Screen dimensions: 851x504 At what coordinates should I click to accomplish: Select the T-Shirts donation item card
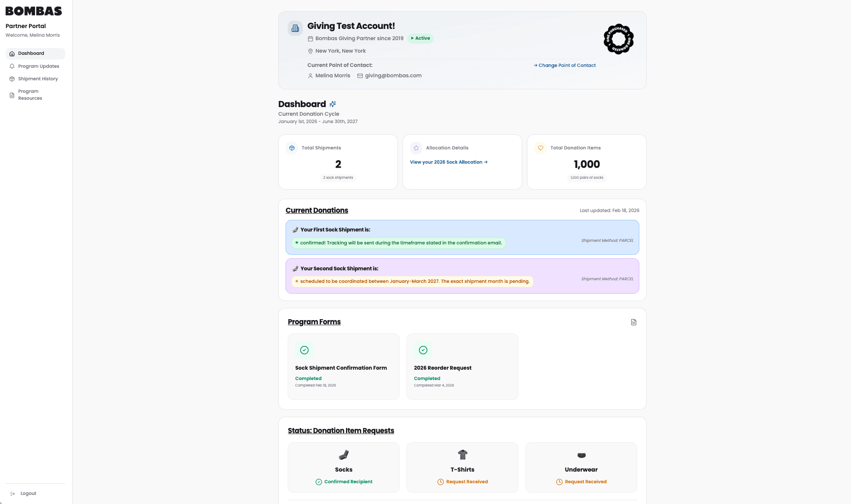pos(462,467)
